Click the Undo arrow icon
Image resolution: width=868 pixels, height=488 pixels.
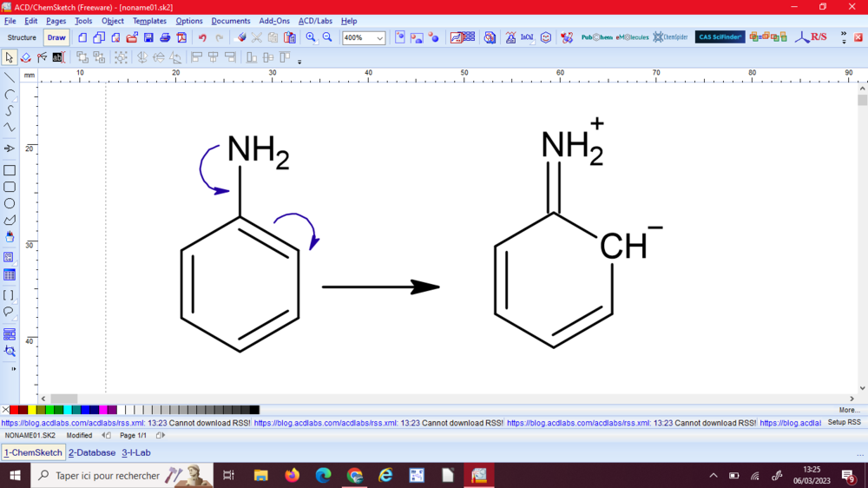[x=202, y=38]
